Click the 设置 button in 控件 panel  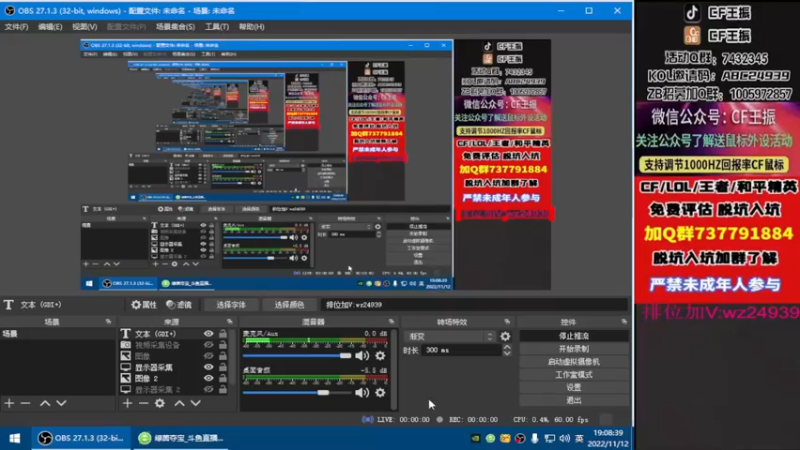tap(574, 387)
